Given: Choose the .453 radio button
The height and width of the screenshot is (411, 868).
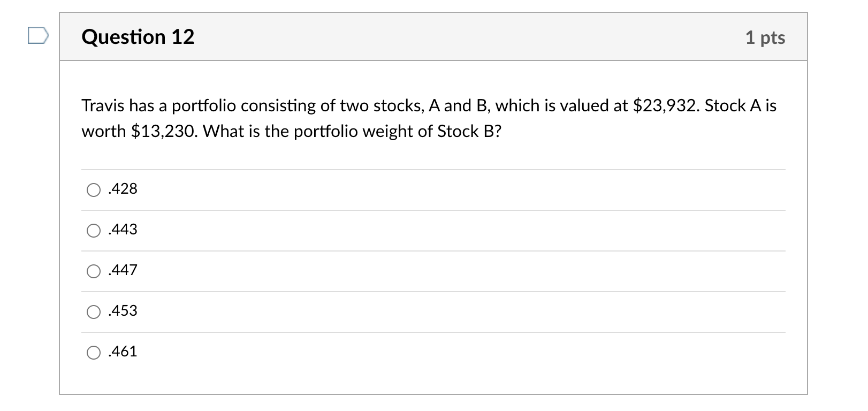Looking at the screenshot, I should coord(94,311).
